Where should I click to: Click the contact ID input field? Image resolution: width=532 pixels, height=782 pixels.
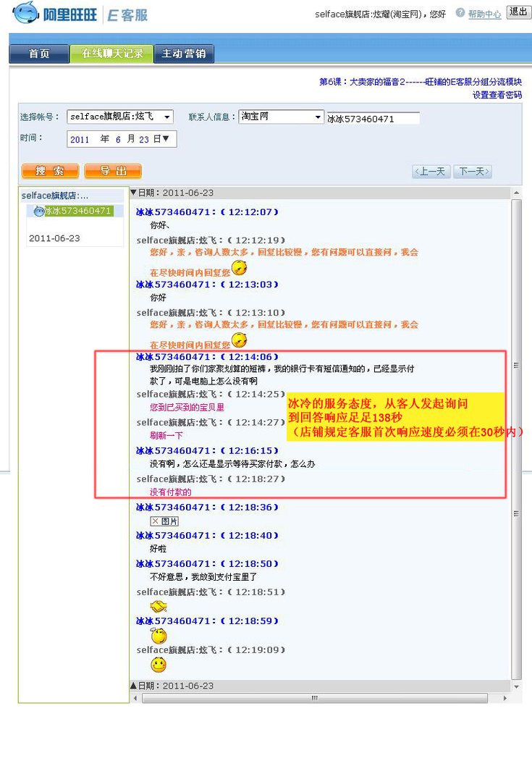pyautogui.click(x=373, y=118)
